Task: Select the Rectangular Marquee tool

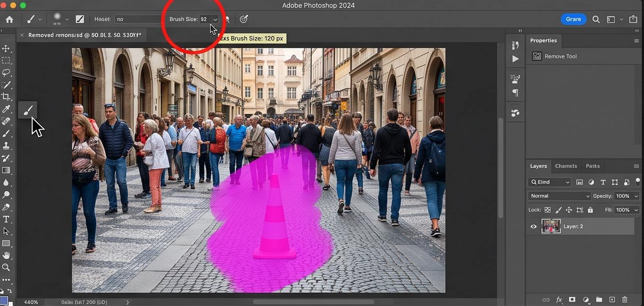Action: tap(6, 60)
